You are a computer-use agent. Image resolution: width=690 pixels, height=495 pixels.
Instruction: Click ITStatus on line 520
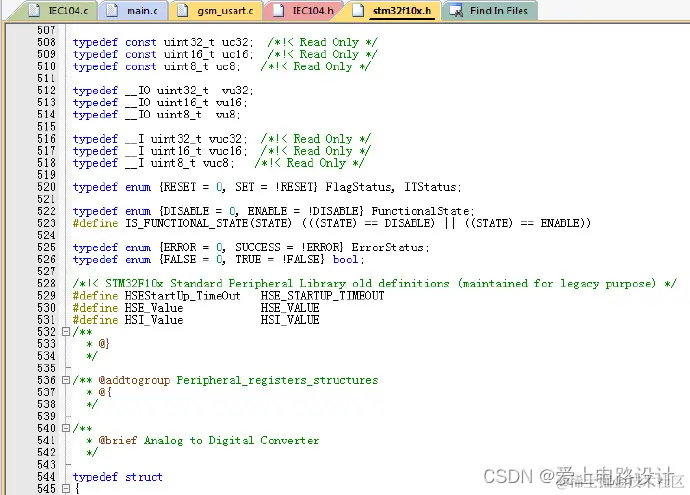(x=430, y=187)
